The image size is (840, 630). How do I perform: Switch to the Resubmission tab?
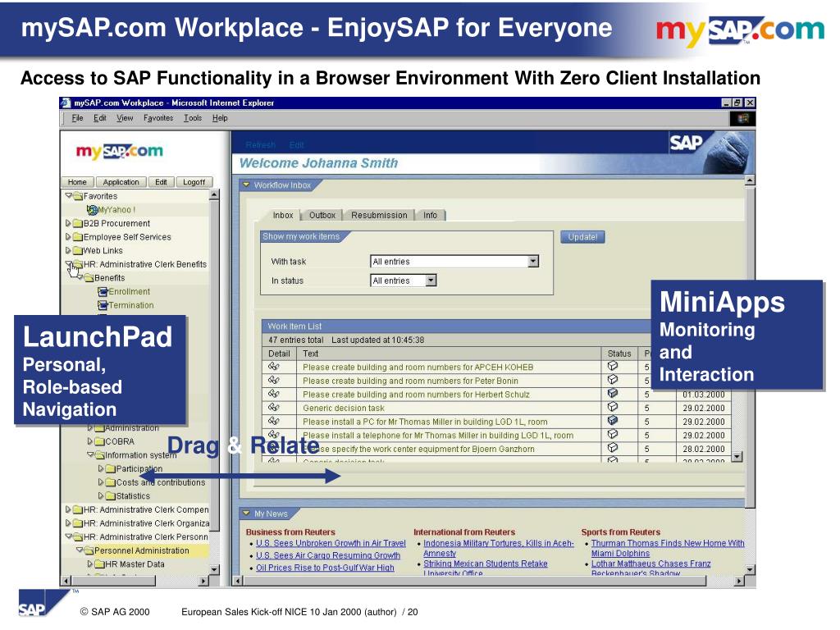tap(379, 216)
